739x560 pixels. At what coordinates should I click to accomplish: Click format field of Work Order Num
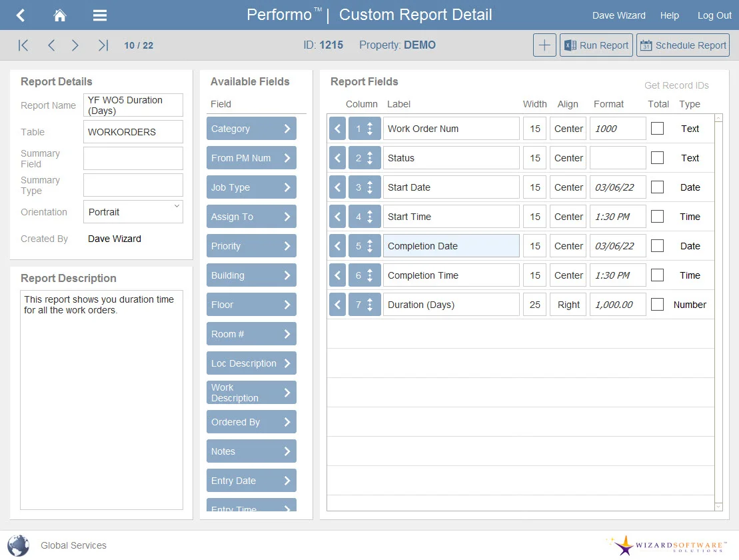[x=618, y=129]
